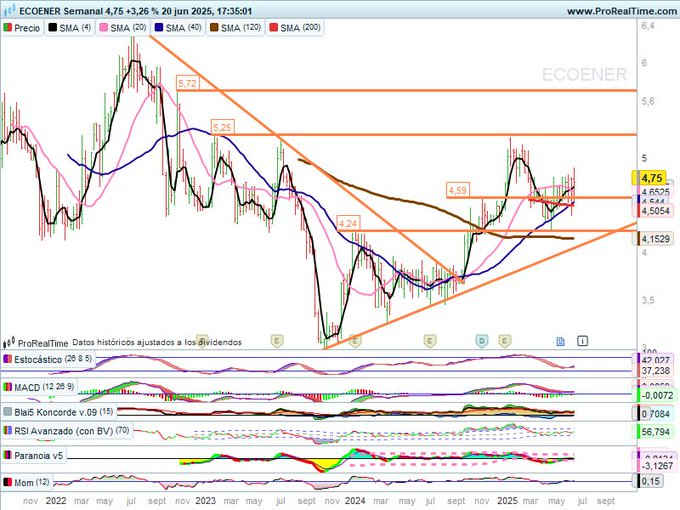Click the 'Datos históricos ajustados a los dividendos' note
The width and height of the screenshot is (680, 510).
[157, 343]
